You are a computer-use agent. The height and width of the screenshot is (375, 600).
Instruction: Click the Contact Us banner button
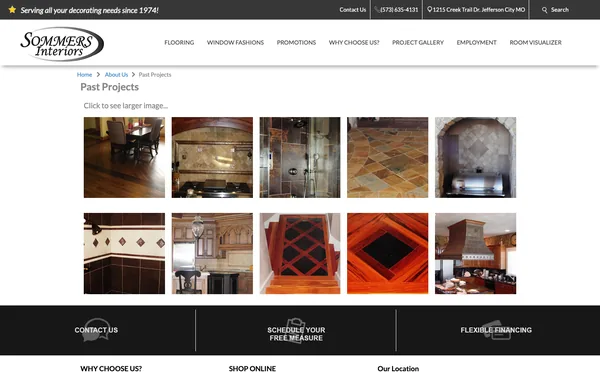(96, 330)
